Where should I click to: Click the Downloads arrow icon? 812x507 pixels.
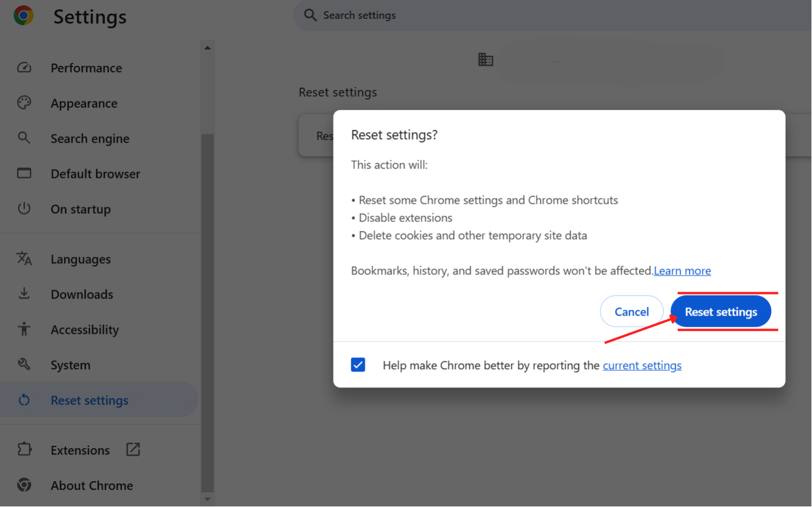tap(24, 294)
